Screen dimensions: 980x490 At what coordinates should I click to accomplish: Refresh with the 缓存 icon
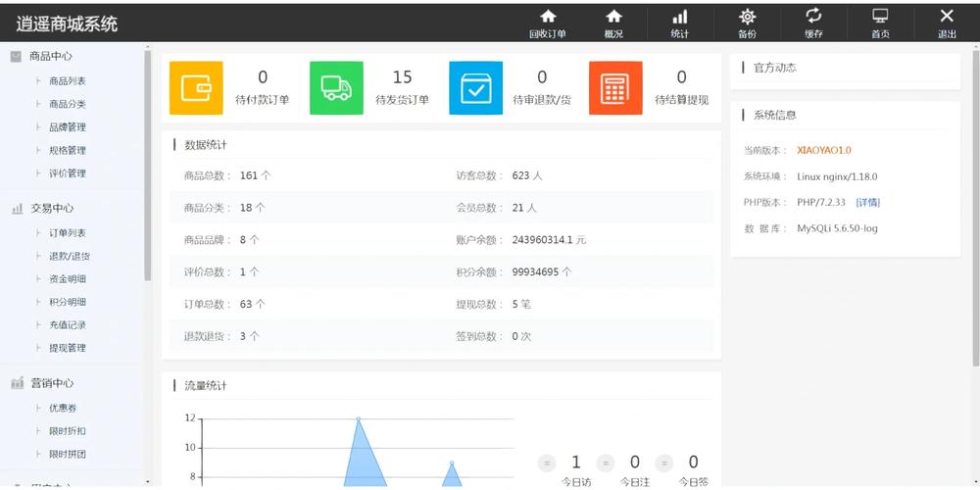(813, 16)
